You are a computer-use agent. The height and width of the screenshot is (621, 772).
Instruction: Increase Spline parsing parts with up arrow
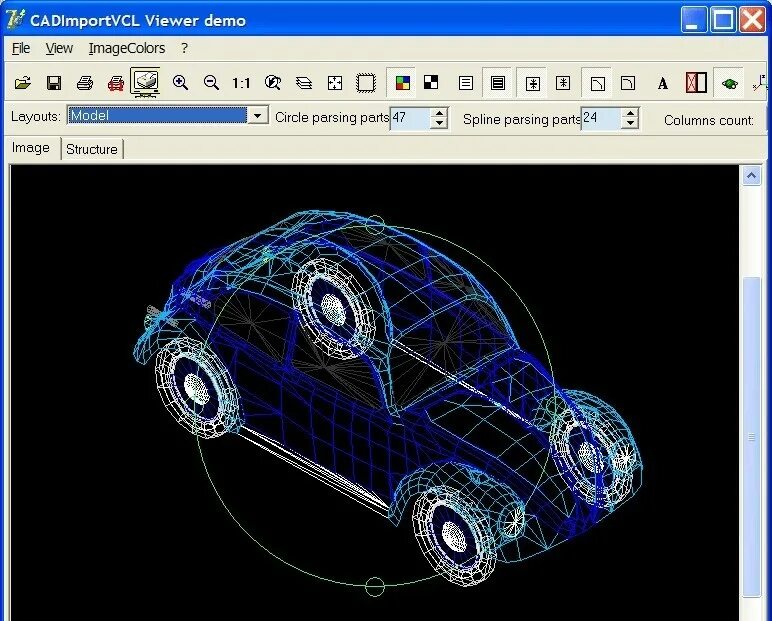[630, 114]
